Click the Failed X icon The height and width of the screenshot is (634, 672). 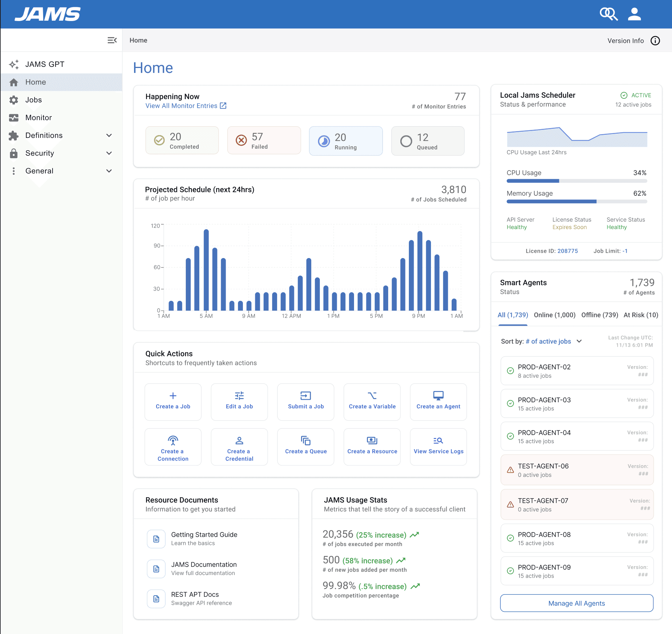click(241, 140)
